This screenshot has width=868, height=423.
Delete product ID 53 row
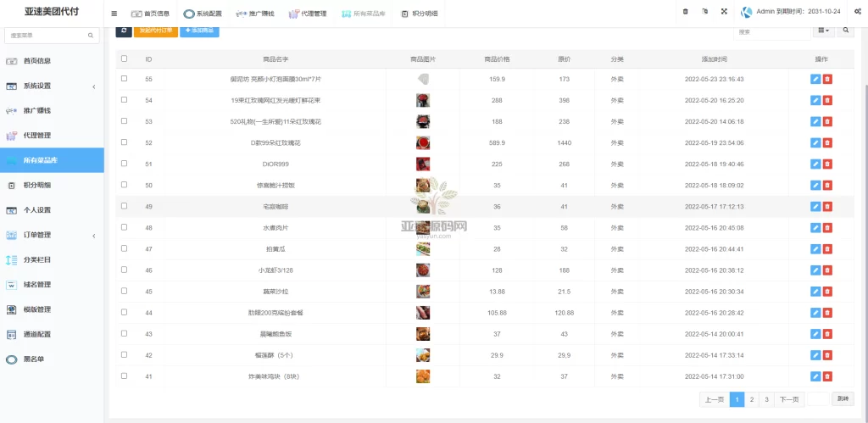(827, 121)
